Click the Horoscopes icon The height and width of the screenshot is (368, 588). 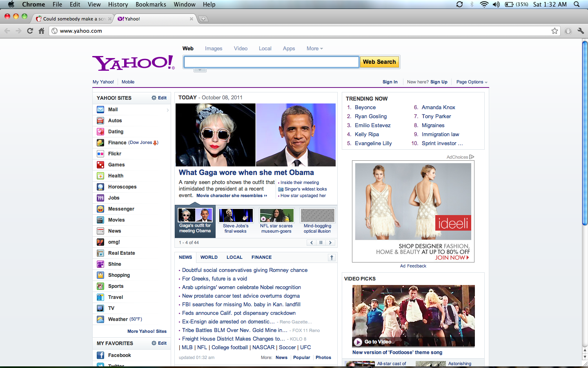tap(100, 187)
